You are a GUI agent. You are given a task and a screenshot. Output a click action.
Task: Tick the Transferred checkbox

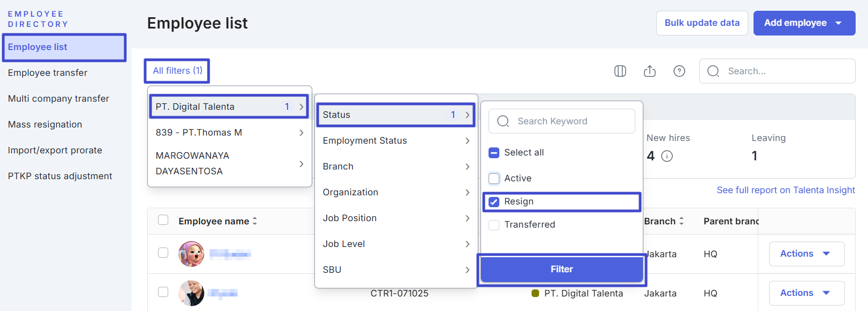pos(494,225)
